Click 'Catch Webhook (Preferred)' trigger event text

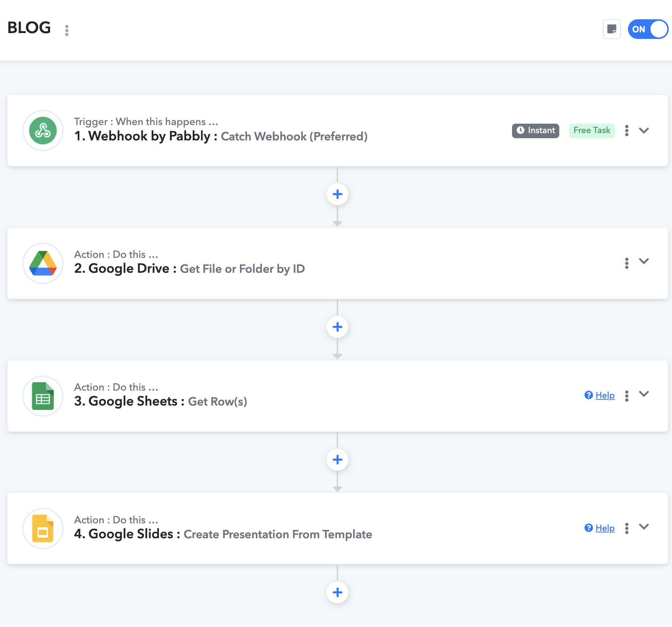294,136
